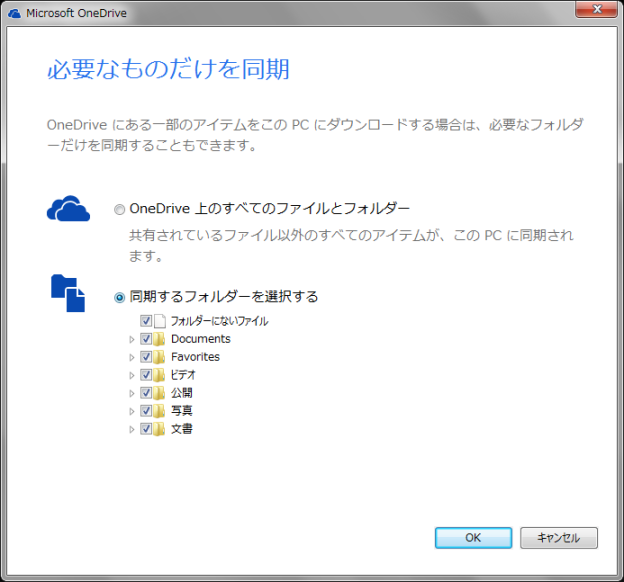The height and width of the screenshot is (582, 624).
Task: Click the blue folder and file icon
Action: tap(68, 293)
